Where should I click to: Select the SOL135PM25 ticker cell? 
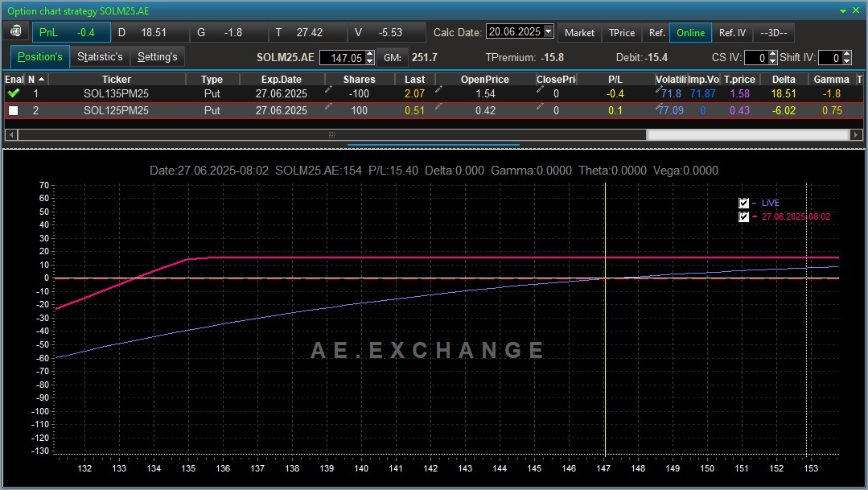point(117,93)
